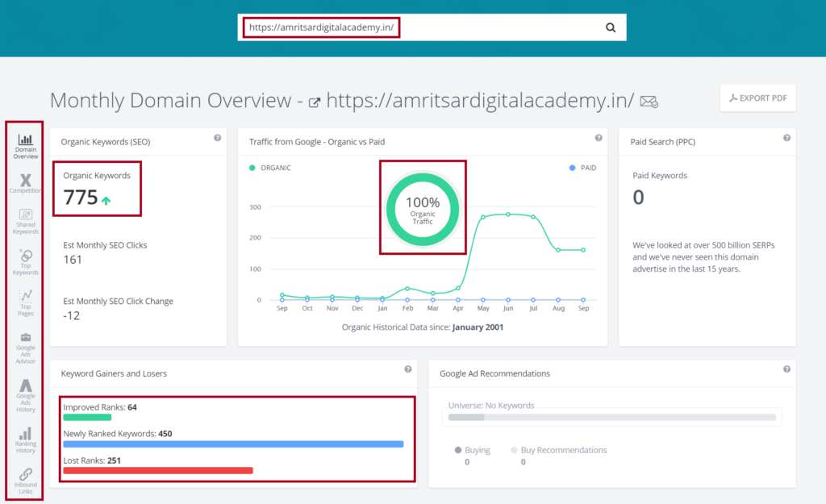Click the green up arrow next to 775
Viewport: 826px width, 504px height.
point(106,200)
